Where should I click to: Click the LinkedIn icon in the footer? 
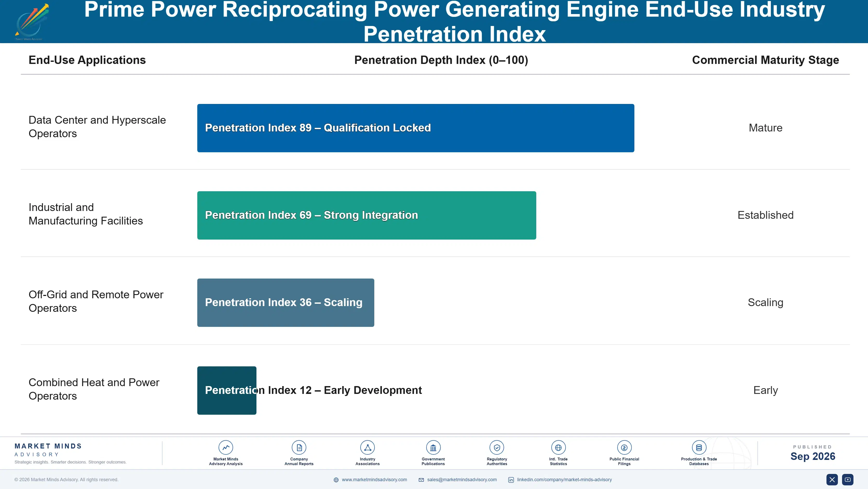(511, 480)
